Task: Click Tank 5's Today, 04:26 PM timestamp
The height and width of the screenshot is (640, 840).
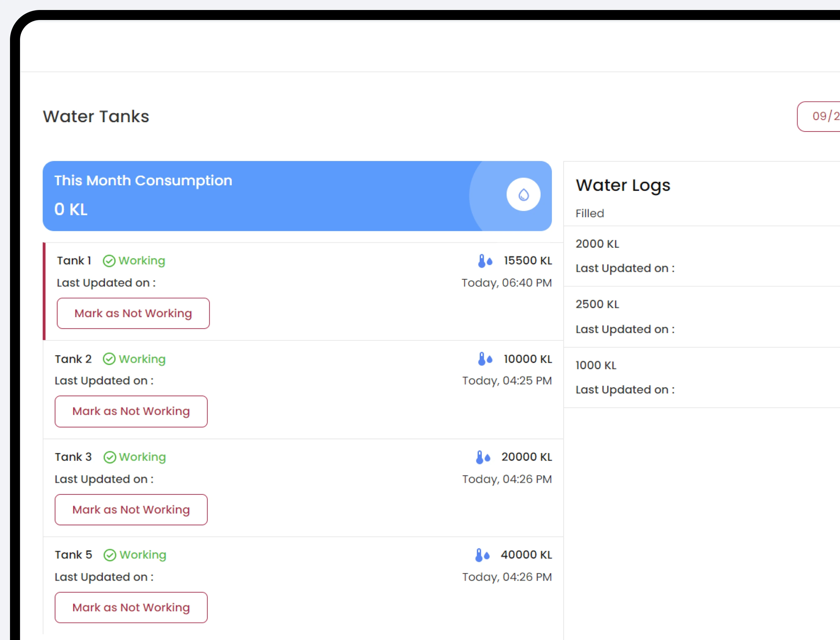Action: point(507,577)
